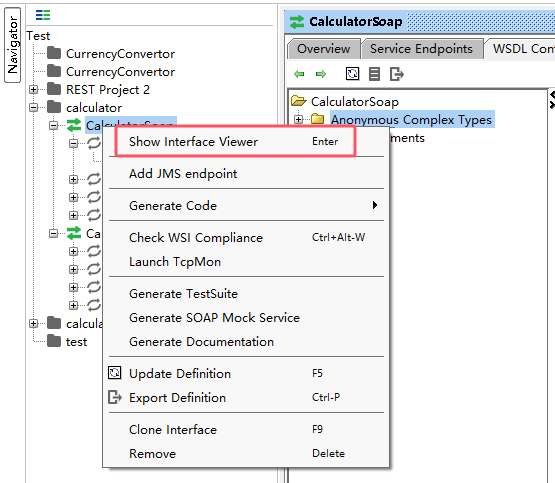This screenshot has height=483, width=555.
Task: Expand Anonymous Complex Types folder
Action: (298, 120)
